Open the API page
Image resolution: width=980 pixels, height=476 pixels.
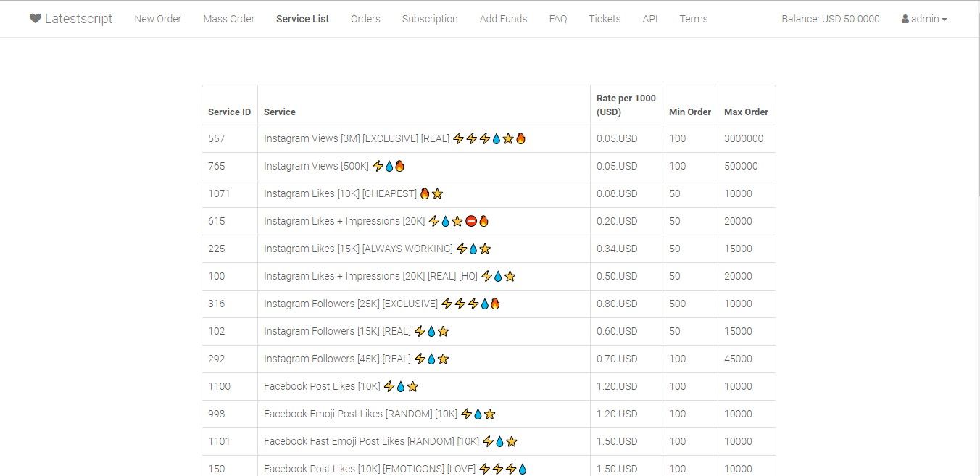click(650, 19)
